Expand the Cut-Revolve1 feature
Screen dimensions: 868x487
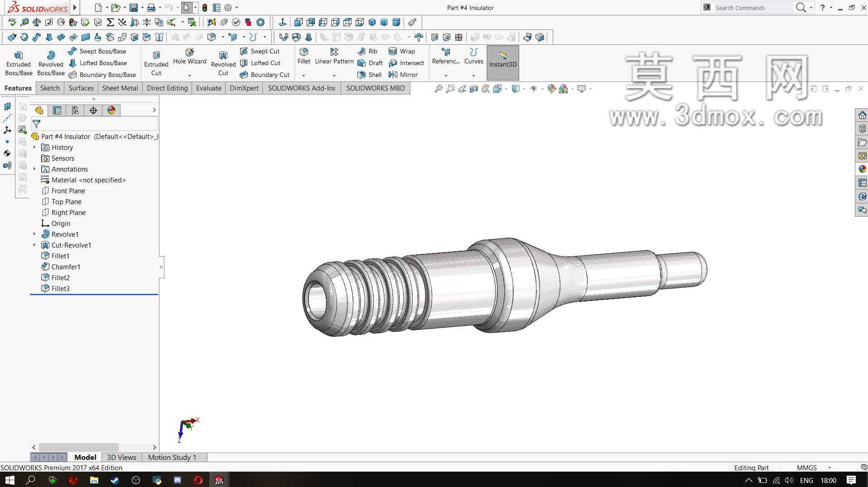(x=34, y=245)
